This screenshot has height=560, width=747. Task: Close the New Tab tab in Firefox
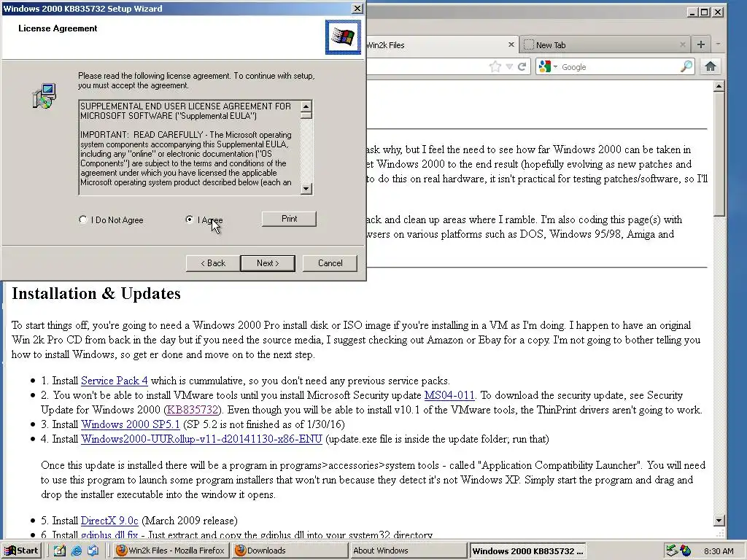pyautogui.click(x=683, y=44)
